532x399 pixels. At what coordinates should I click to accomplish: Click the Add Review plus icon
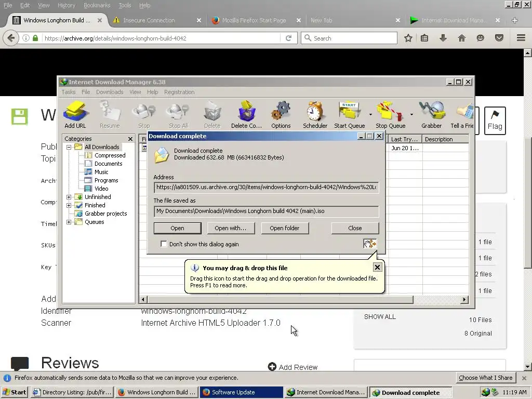[x=272, y=367]
